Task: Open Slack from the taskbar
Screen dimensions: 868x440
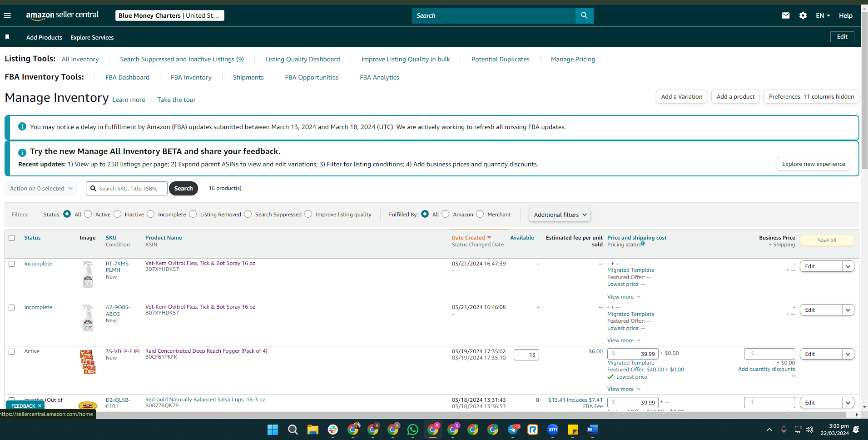Action: [x=332, y=430]
